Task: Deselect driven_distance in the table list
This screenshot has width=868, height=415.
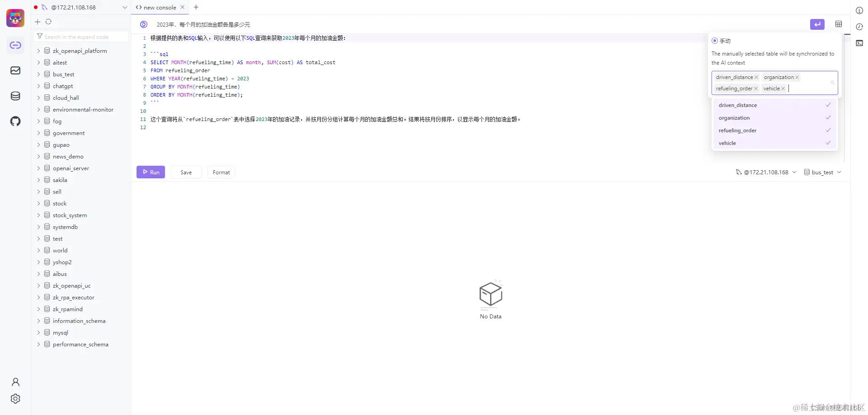Action: point(774,105)
